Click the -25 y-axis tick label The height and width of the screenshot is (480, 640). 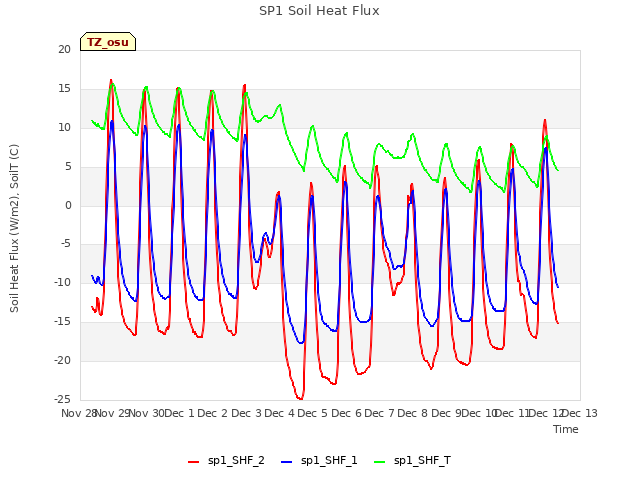62,399
